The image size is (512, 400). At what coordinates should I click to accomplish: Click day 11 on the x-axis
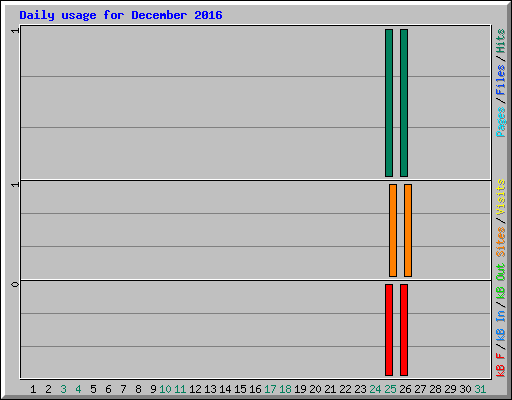click(x=180, y=389)
